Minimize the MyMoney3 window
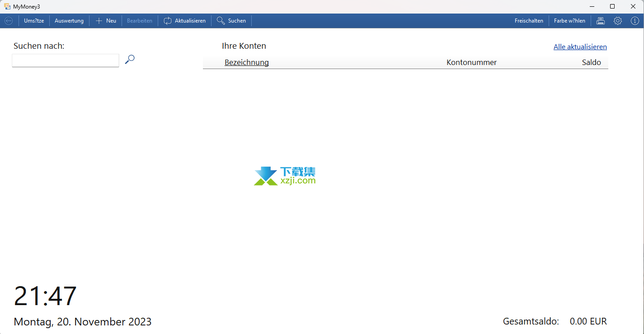The image size is (644, 334). pyautogui.click(x=592, y=6)
